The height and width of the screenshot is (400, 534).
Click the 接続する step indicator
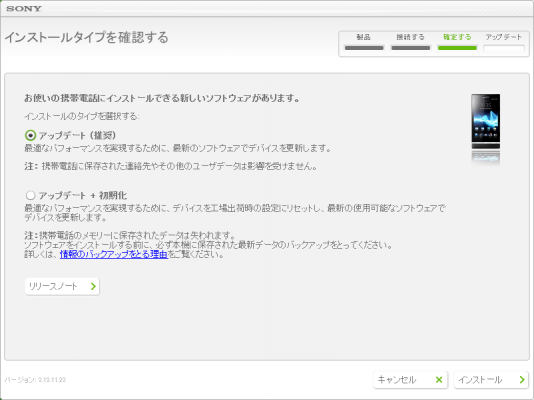tap(410, 43)
